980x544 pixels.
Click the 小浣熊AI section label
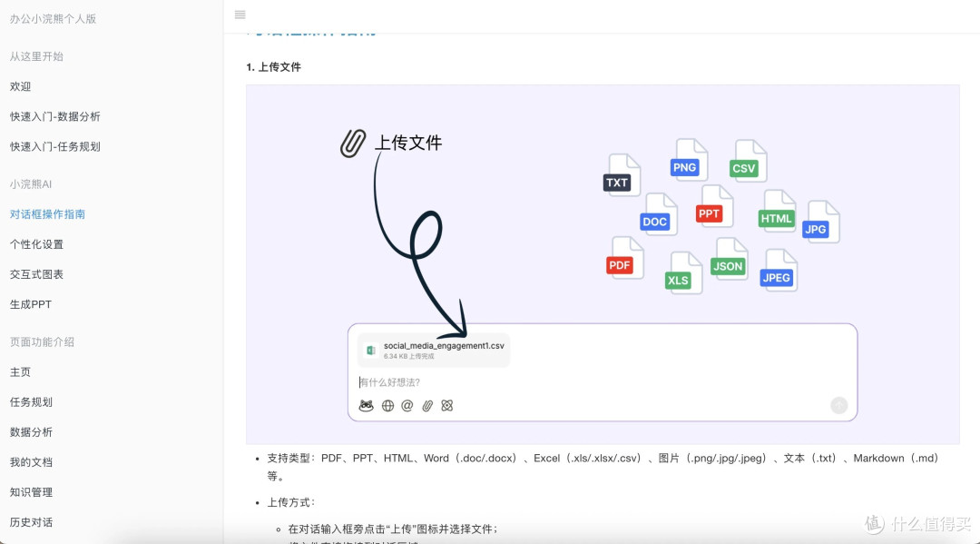pyautogui.click(x=31, y=183)
